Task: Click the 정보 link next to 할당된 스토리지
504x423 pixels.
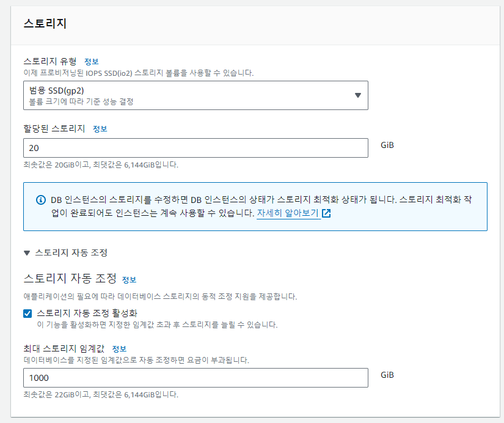Action: point(100,129)
